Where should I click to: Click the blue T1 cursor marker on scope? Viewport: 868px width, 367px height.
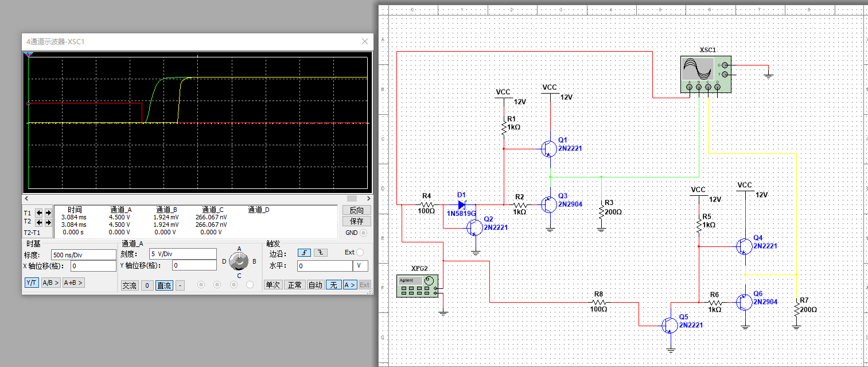point(29,55)
